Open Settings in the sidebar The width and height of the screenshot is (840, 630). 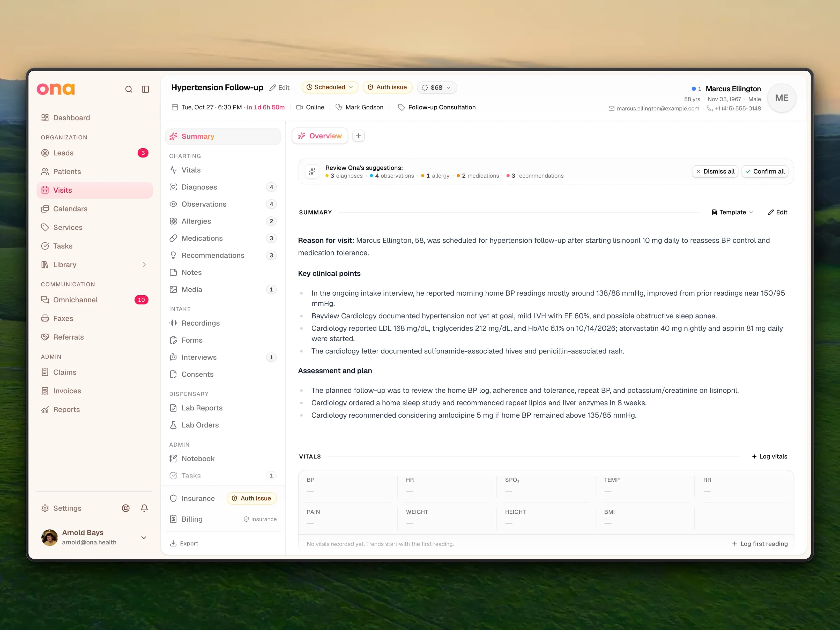pyautogui.click(x=62, y=508)
